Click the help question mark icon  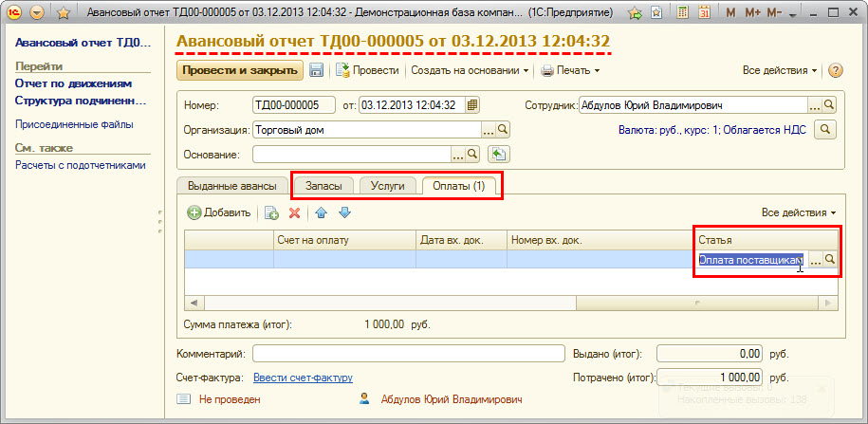(836, 71)
